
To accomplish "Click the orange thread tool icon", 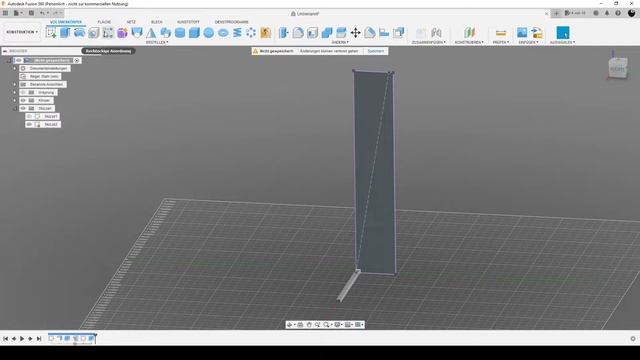I will point(265,33).
